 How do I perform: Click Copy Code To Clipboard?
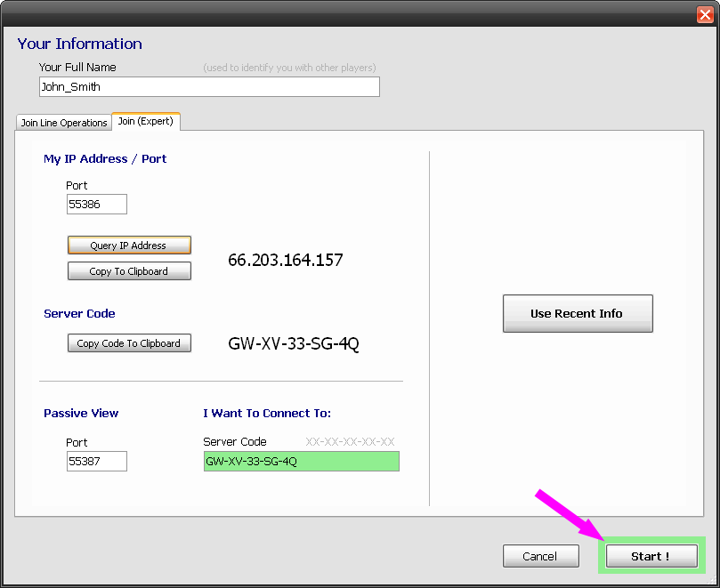129,343
